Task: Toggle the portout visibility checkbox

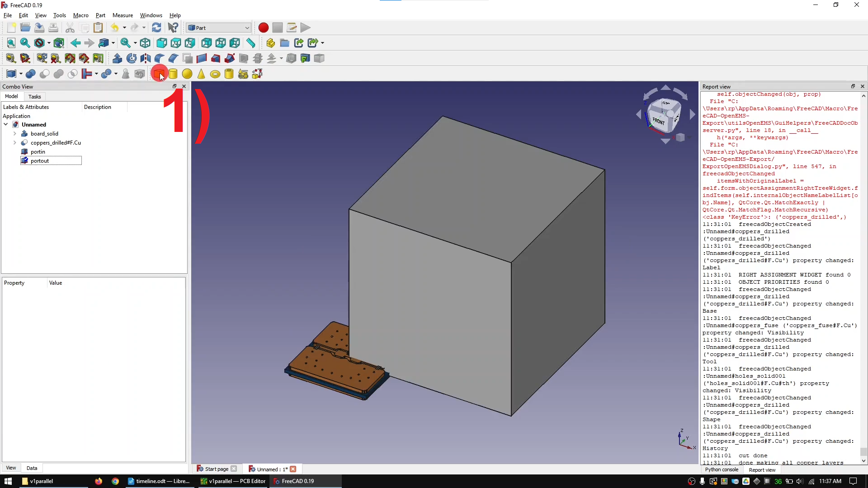Action: 24,160
